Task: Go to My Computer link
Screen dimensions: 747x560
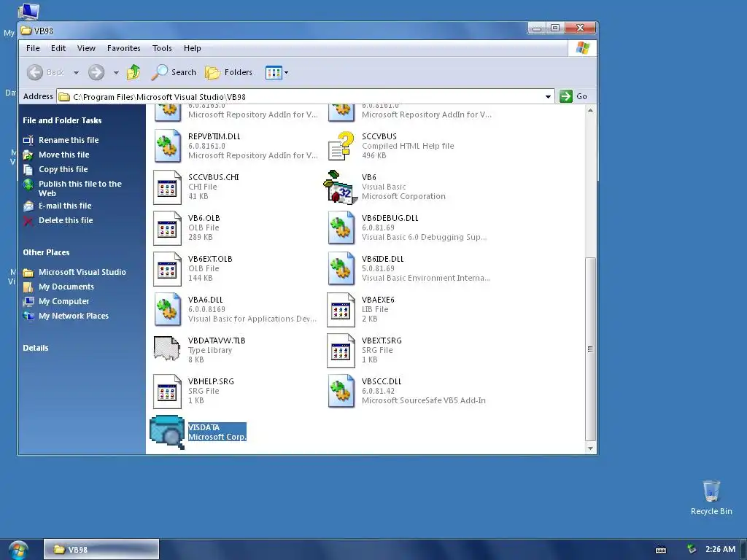Action: [x=64, y=301]
